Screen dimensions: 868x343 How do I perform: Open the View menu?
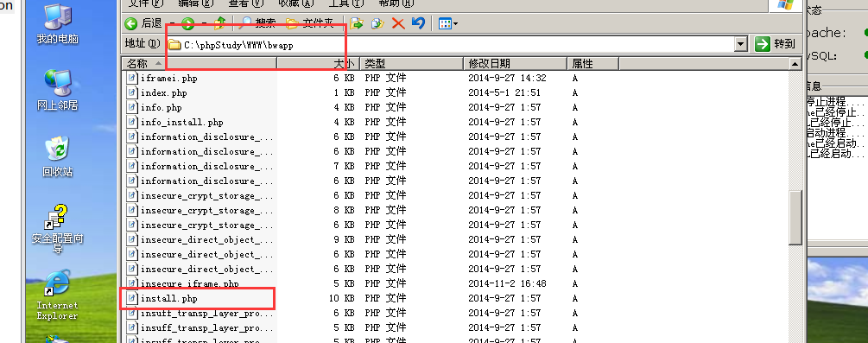[x=246, y=3]
